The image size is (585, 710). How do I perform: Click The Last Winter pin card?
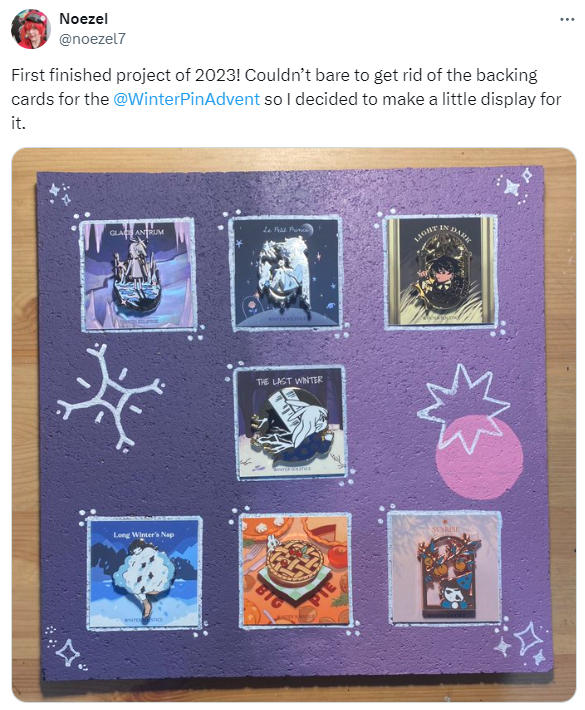point(290,422)
